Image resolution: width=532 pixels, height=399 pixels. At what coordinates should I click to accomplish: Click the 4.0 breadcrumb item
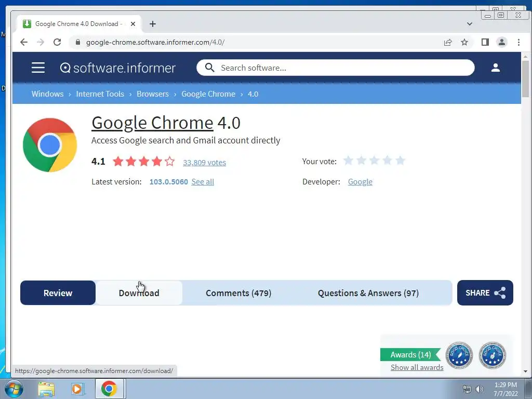pos(253,94)
